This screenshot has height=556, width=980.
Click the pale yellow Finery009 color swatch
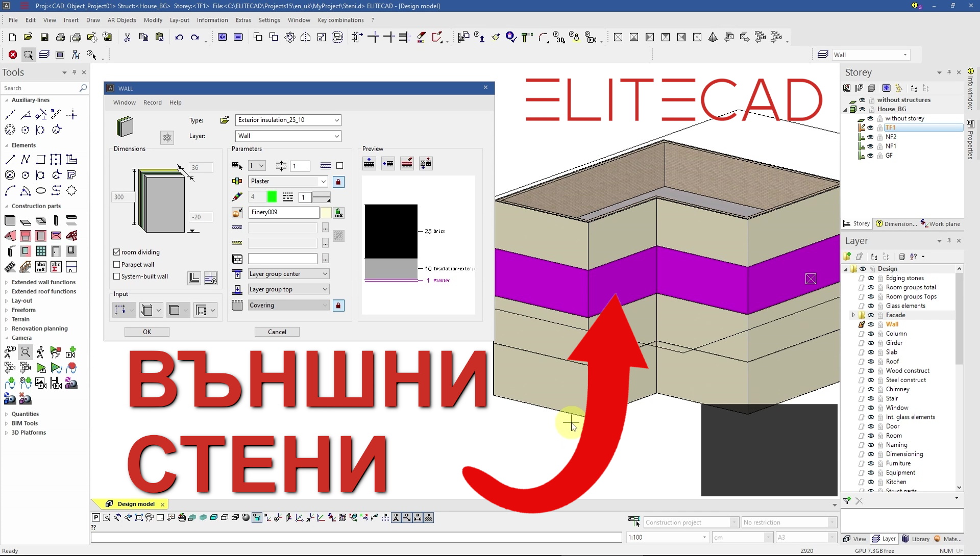click(x=326, y=213)
